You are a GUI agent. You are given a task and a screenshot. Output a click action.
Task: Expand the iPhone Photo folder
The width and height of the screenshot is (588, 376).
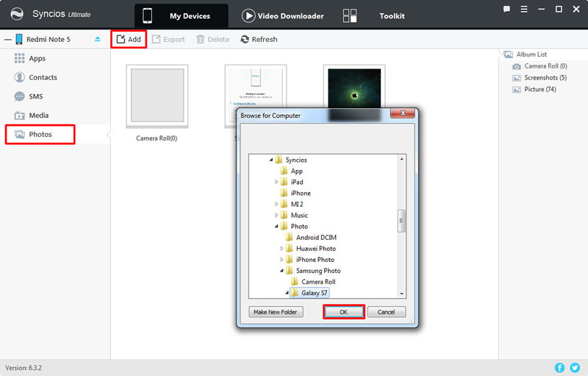coord(282,260)
